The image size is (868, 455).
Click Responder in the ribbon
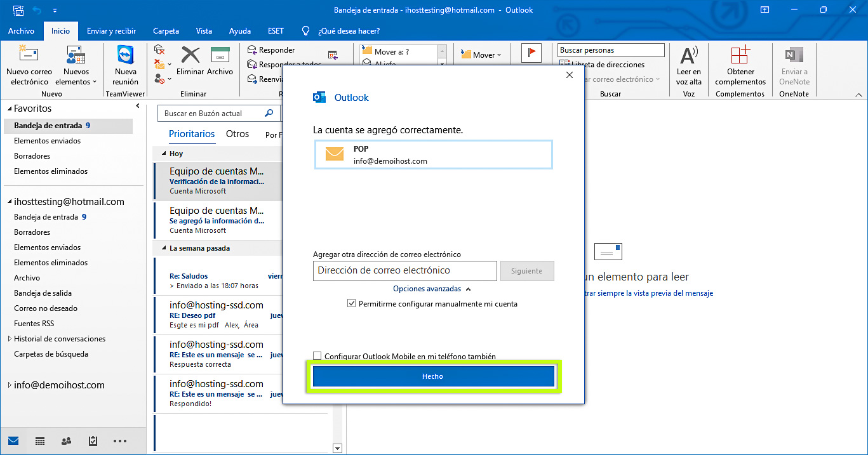click(x=271, y=50)
